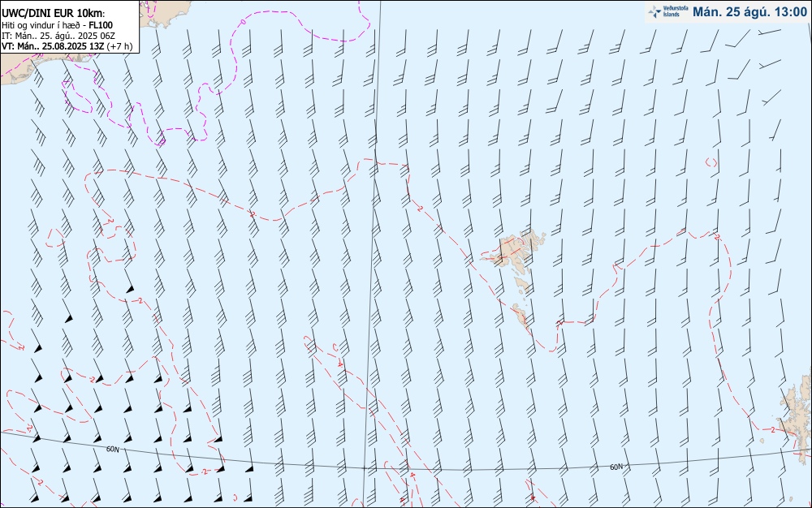Click the left '60N' latitude label

[x=112, y=449]
